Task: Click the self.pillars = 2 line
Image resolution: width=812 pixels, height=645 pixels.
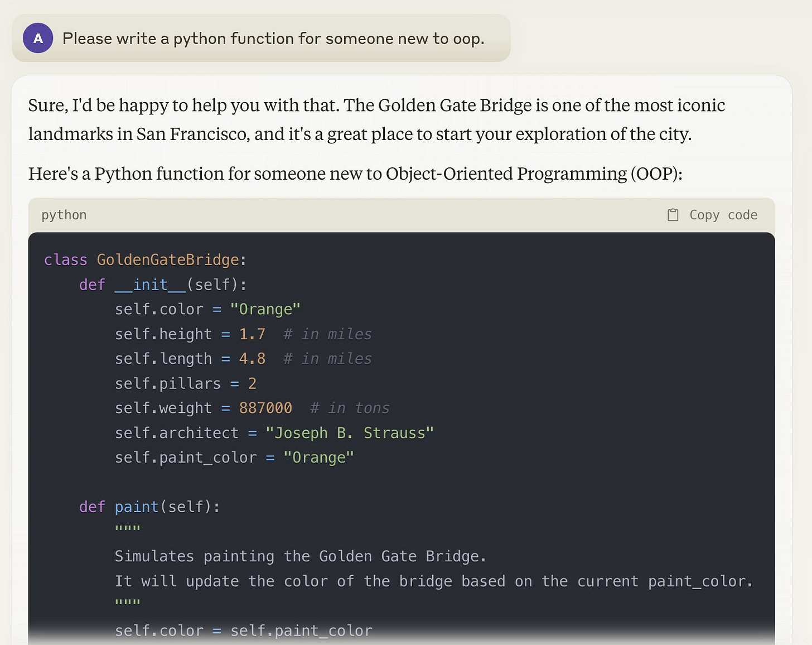Action: point(186,383)
